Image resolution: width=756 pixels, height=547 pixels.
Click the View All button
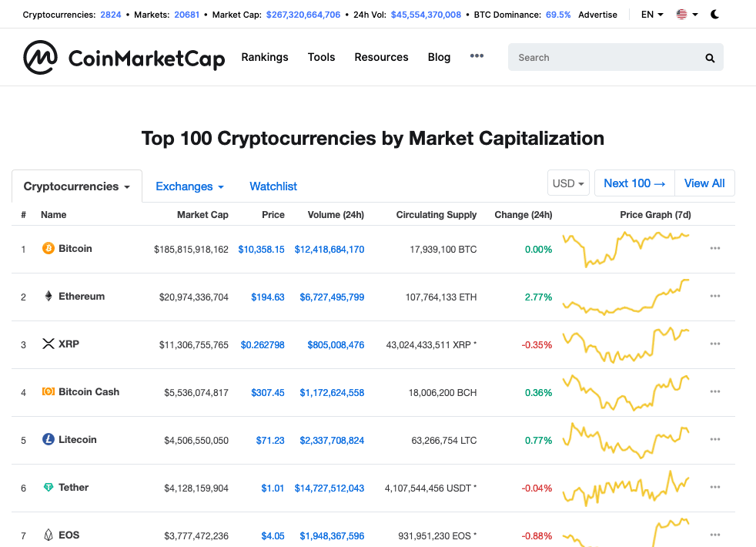[704, 183]
